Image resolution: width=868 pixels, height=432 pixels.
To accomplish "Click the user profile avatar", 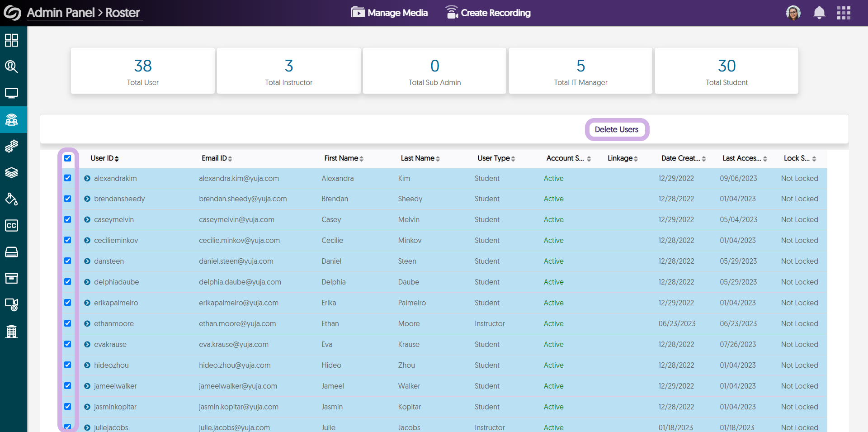I will tap(793, 13).
